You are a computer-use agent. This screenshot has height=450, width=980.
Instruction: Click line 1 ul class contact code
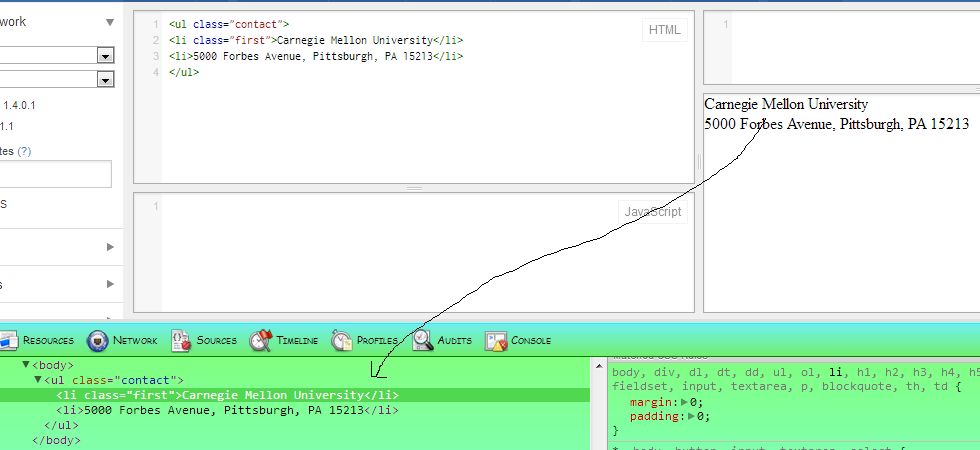pos(229,24)
